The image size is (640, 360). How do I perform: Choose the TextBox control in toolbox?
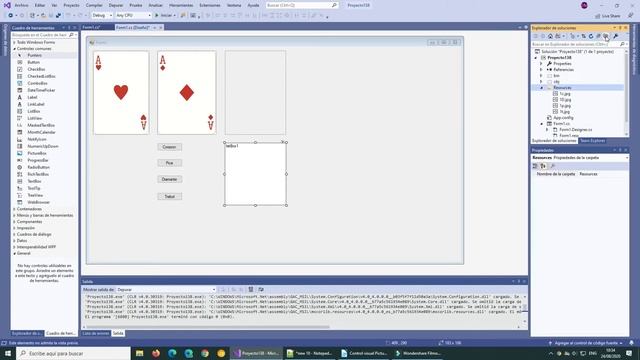click(34, 181)
